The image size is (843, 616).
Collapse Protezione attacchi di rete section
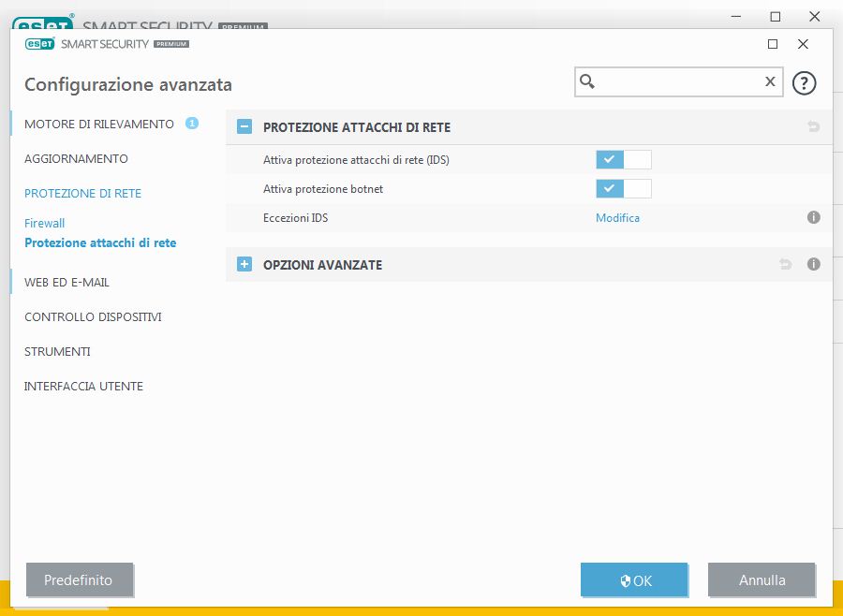[x=244, y=127]
